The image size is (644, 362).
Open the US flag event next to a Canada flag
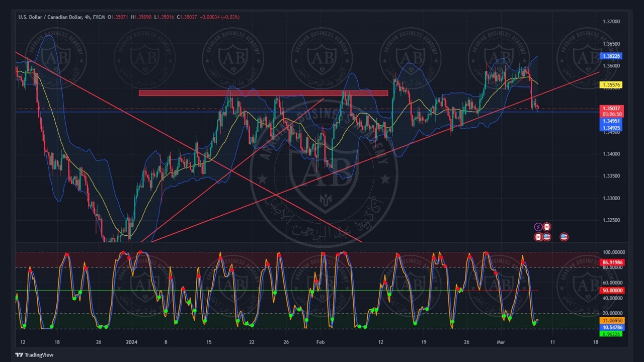coord(547,237)
